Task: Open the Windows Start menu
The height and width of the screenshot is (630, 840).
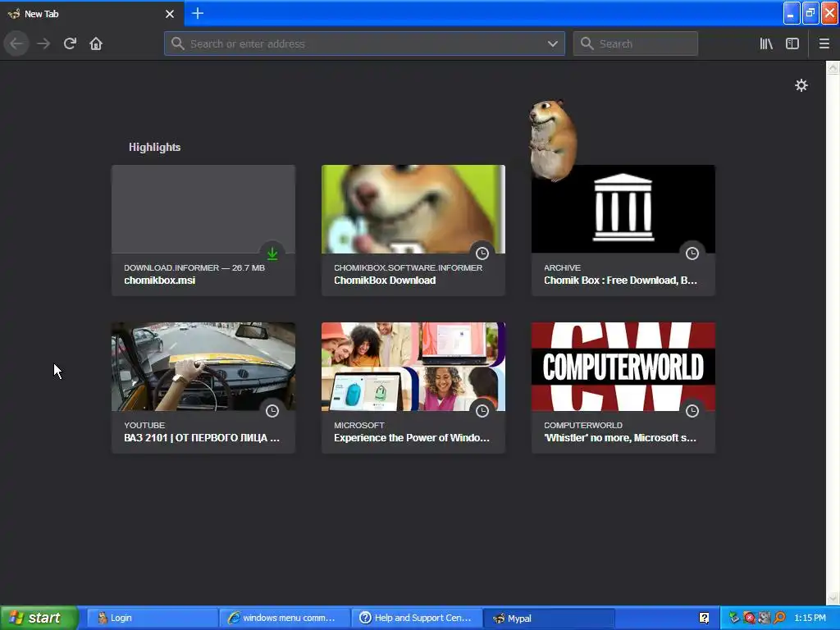Action: [x=39, y=618]
